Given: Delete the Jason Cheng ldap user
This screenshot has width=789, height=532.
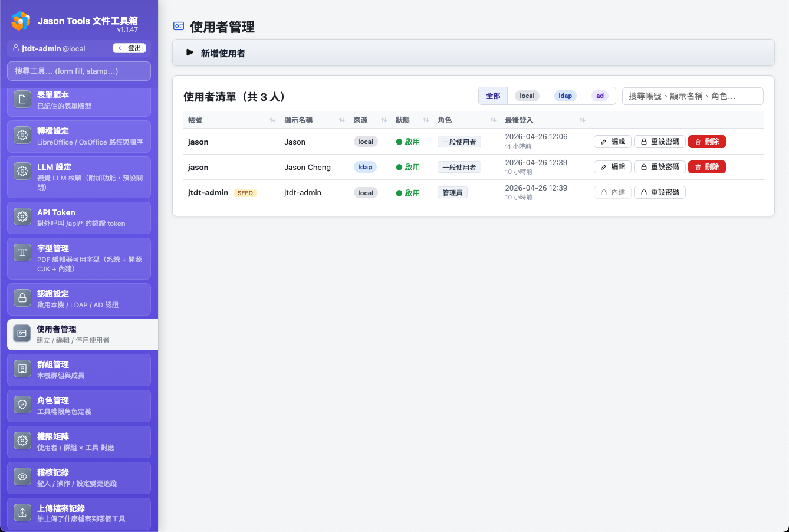Looking at the screenshot, I should click(x=706, y=167).
